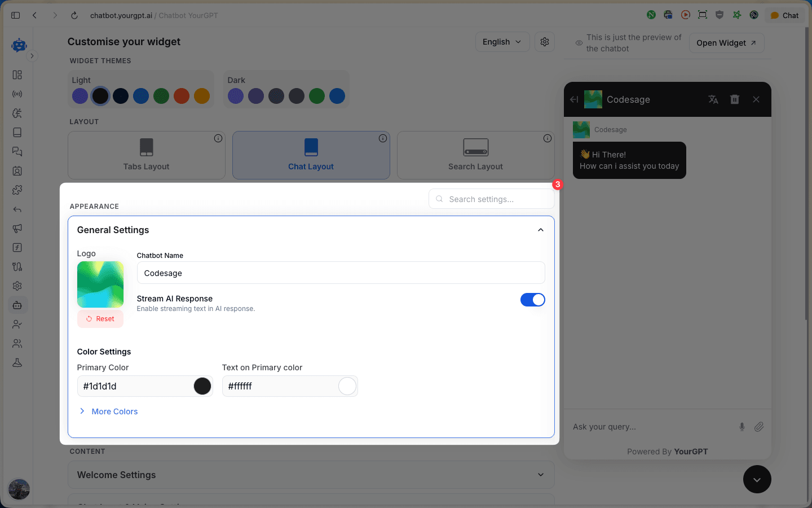The image size is (812, 508).
Task: Click the Open Widget button
Action: [x=726, y=42]
